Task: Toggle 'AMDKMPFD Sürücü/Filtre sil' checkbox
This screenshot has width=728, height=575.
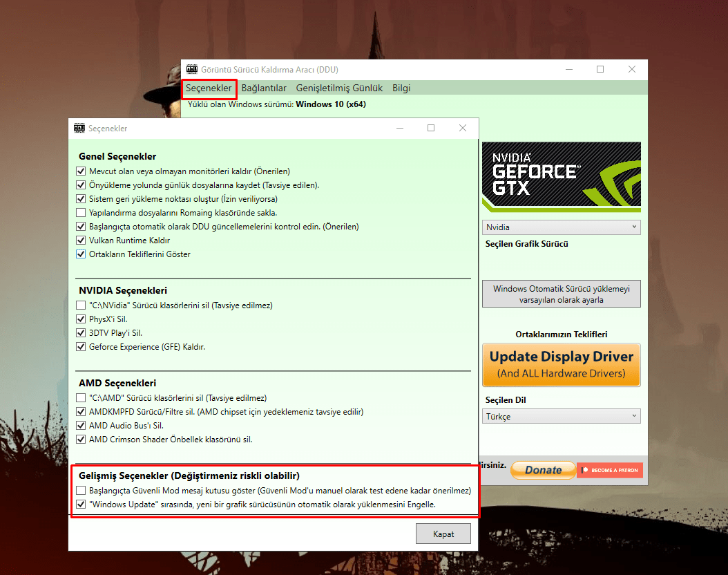Action: pyautogui.click(x=81, y=411)
